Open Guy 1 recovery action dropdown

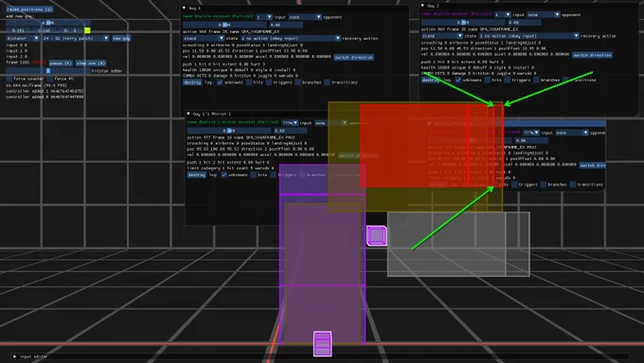(291, 38)
